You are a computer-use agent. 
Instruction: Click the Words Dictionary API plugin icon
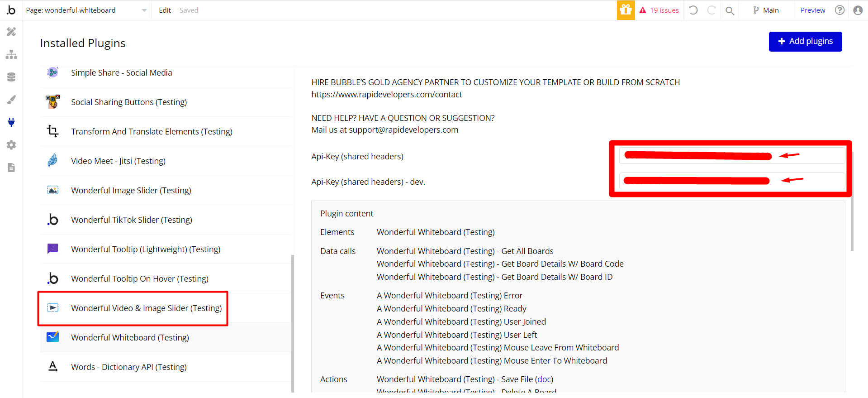click(53, 367)
